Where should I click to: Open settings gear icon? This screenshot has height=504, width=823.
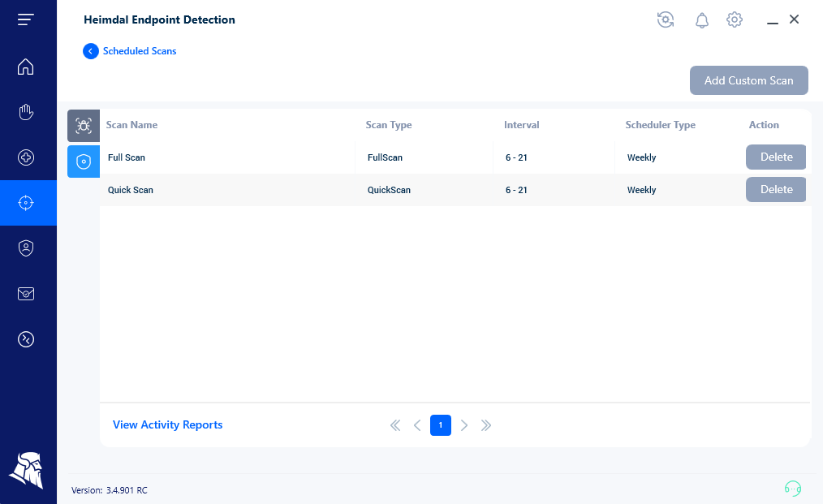coord(735,20)
